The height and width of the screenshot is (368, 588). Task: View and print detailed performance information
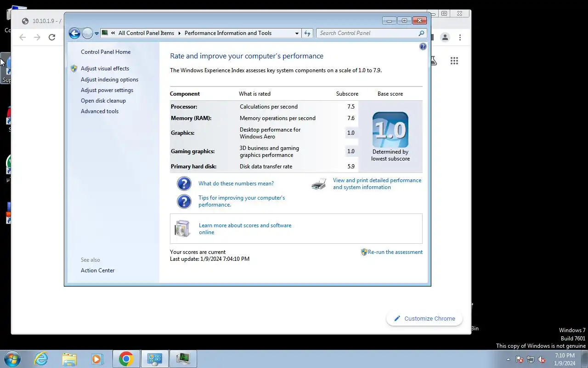(x=377, y=184)
